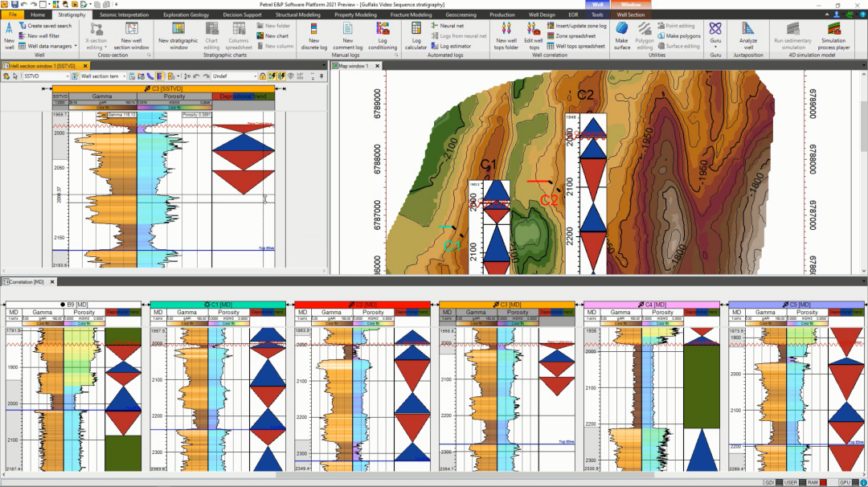This screenshot has width=868, height=487.
Task: Switch to the Seismic Interpretation ribbon tab
Action: (125, 14)
